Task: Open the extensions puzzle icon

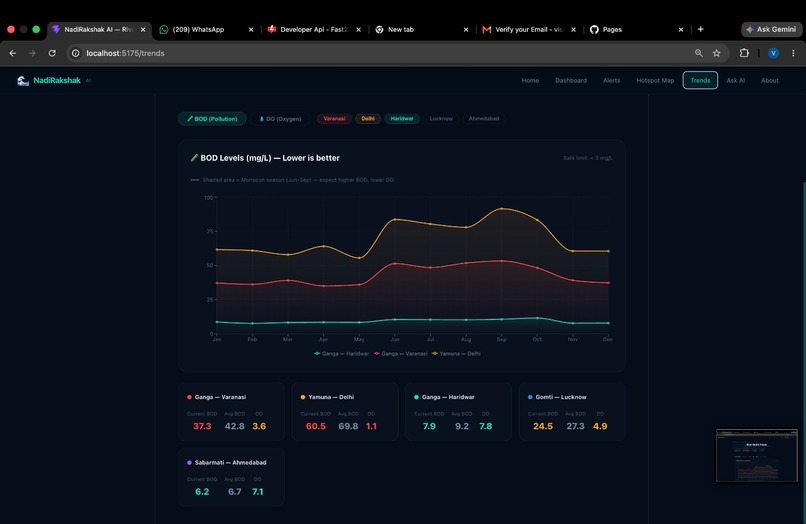Action: 744,53
